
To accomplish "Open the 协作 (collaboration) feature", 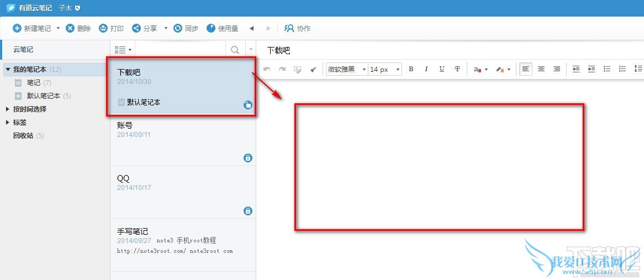I will pos(297,28).
